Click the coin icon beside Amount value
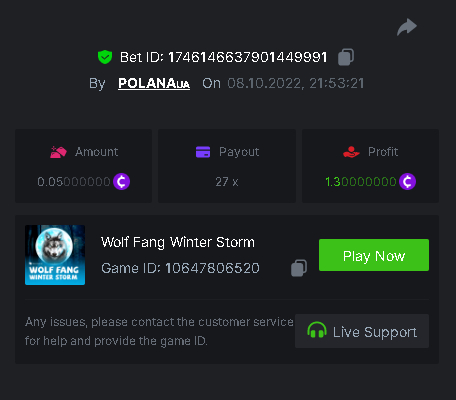 pos(122,182)
